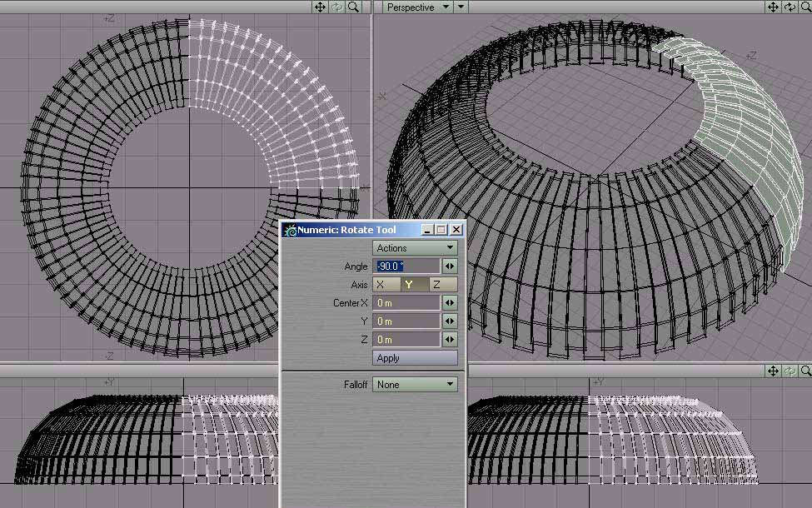Click the zoom magnifier of the bottom-right viewport

pyautogui.click(x=805, y=371)
